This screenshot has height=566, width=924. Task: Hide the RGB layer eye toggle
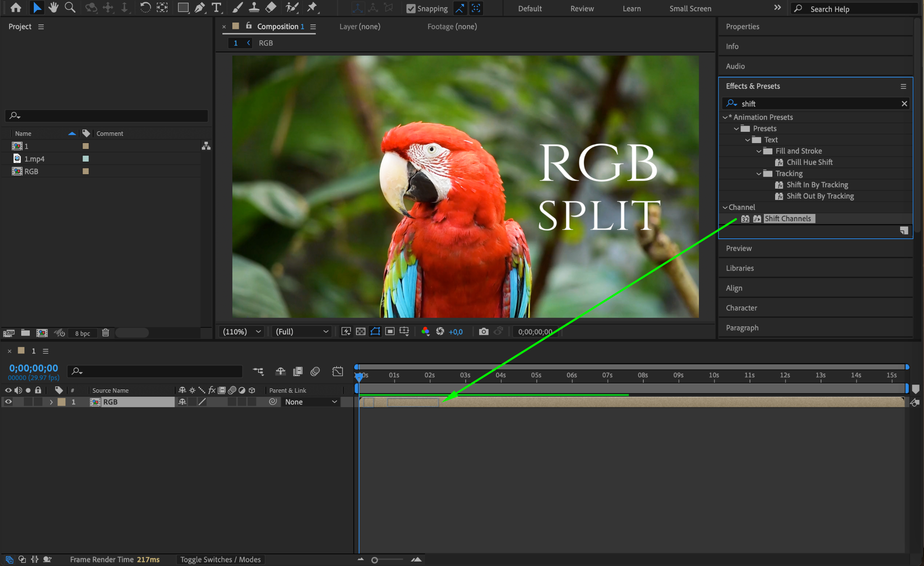(8, 402)
